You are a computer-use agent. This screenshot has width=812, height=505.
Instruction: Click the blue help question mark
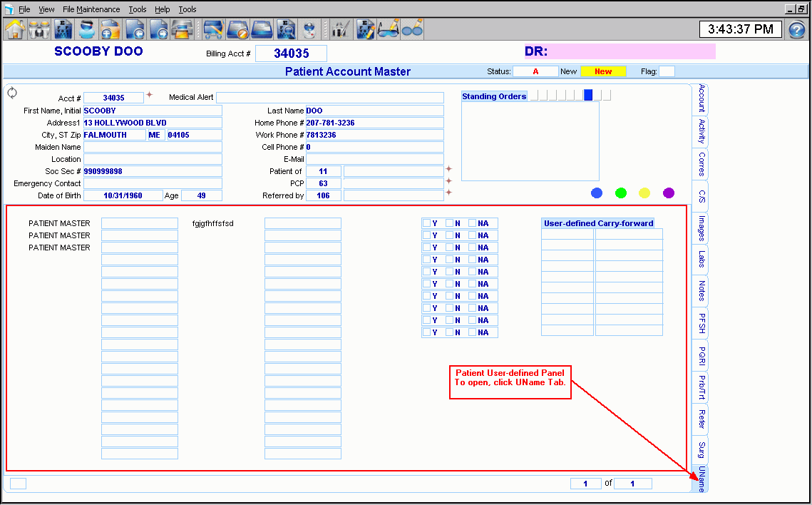click(796, 30)
